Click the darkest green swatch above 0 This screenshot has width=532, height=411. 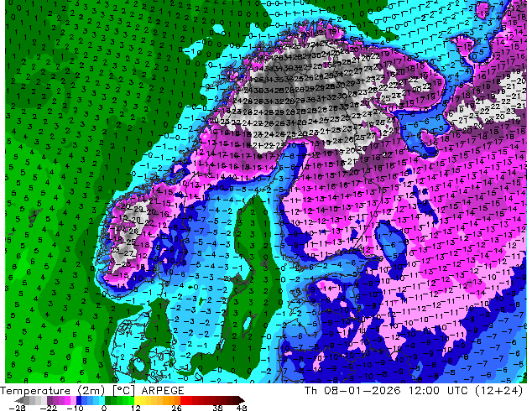coord(108,400)
